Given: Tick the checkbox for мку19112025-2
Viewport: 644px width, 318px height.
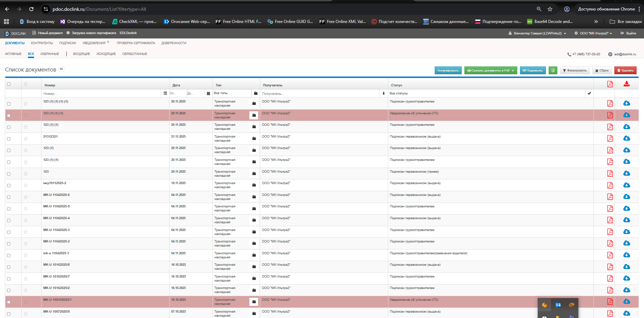Looking at the screenshot, I should 9,185.
